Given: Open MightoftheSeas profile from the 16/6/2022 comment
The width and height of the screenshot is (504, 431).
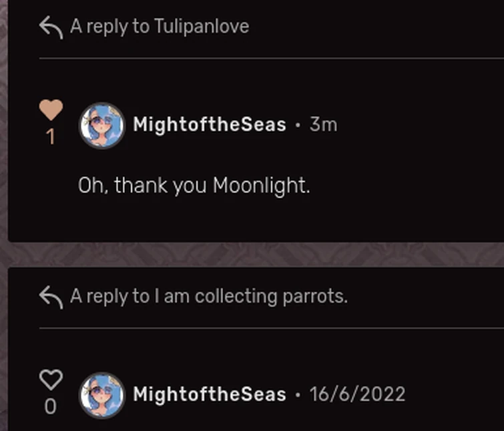Looking at the screenshot, I should click(209, 394).
